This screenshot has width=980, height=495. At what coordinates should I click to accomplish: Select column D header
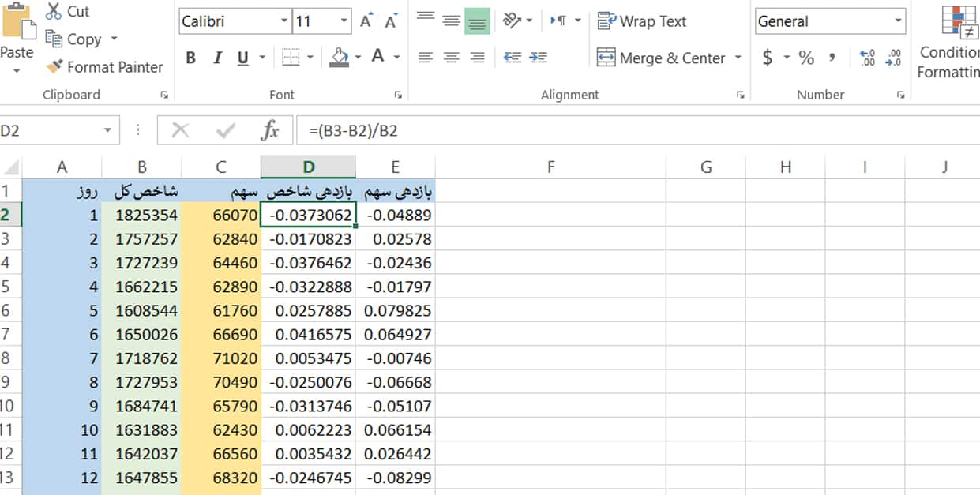[308, 167]
